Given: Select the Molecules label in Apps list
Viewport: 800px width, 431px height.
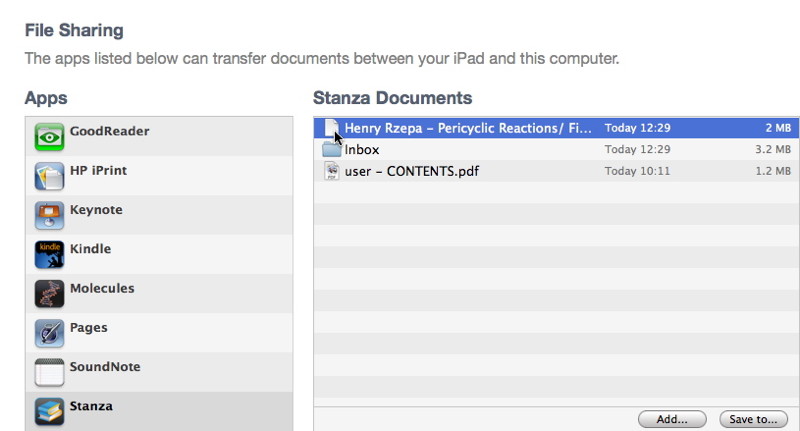Looking at the screenshot, I should [101, 288].
